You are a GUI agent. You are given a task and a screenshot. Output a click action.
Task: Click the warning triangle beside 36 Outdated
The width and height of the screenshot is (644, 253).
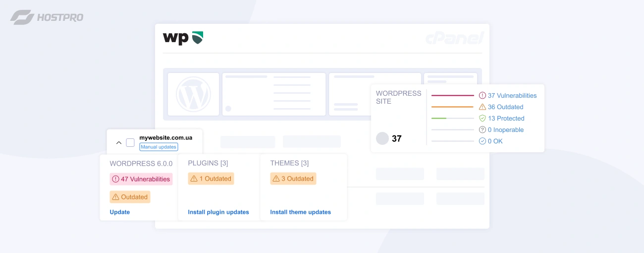point(483,107)
